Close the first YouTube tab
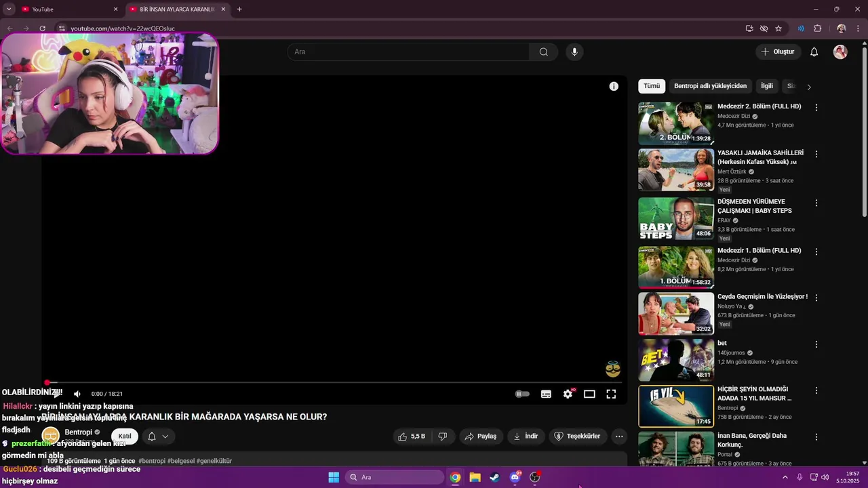The height and width of the screenshot is (488, 868). click(x=115, y=9)
